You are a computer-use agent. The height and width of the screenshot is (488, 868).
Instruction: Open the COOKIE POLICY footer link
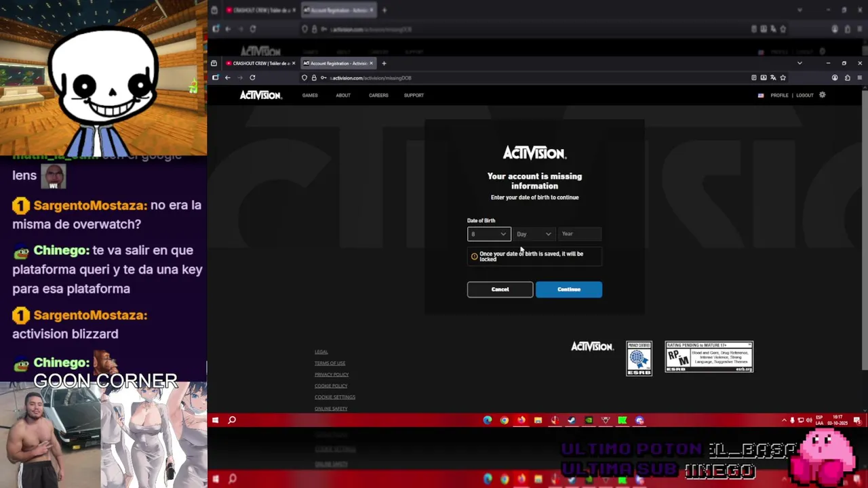click(331, 386)
